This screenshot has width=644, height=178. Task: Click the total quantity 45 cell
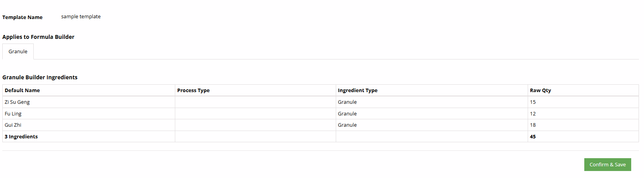[x=533, y=136]
